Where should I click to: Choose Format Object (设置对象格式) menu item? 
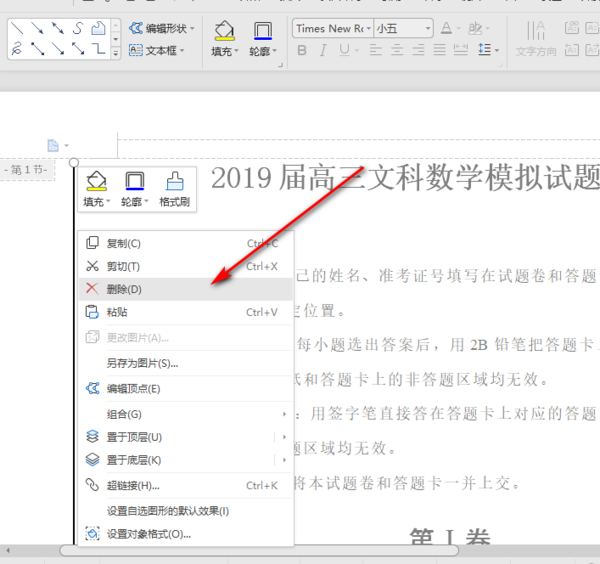click(x=186, y=534)
